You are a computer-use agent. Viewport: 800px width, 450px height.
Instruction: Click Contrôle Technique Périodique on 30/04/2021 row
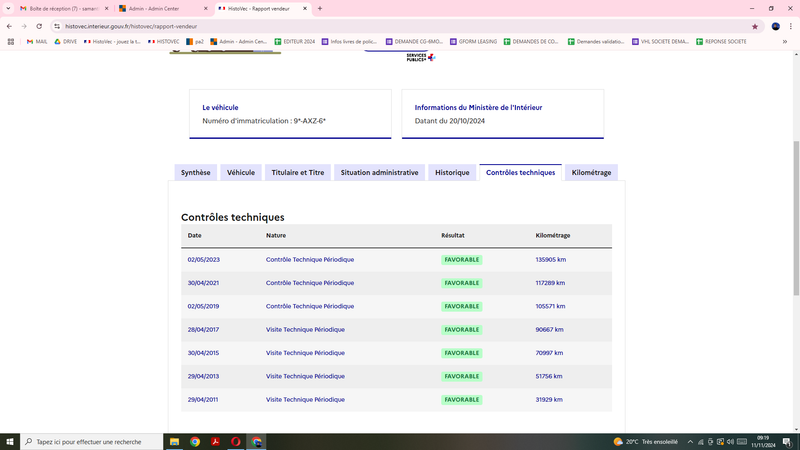pyautogui.click(x=310, y=283)
